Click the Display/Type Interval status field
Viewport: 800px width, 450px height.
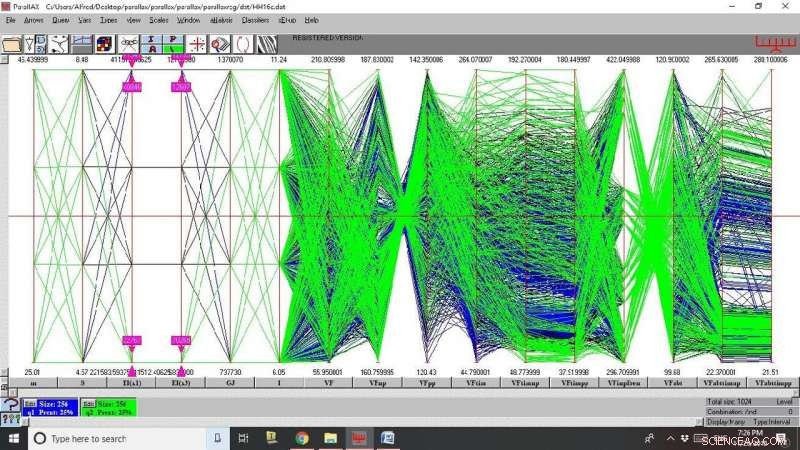point(751,422)
